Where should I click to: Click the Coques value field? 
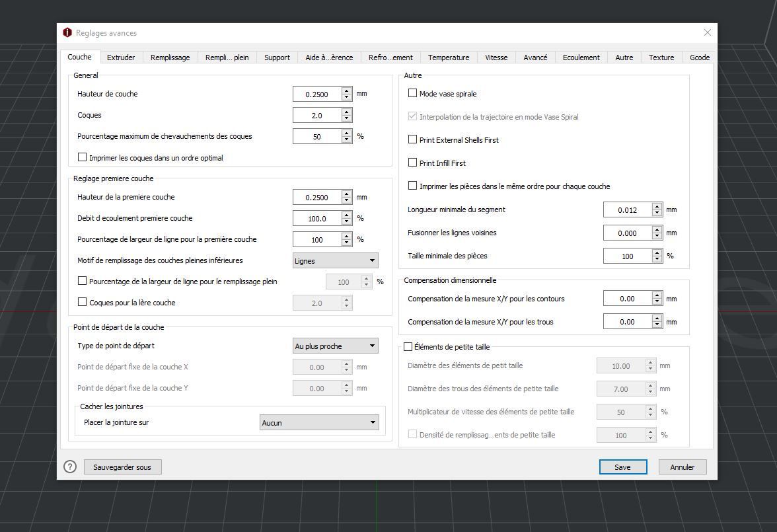317,115
